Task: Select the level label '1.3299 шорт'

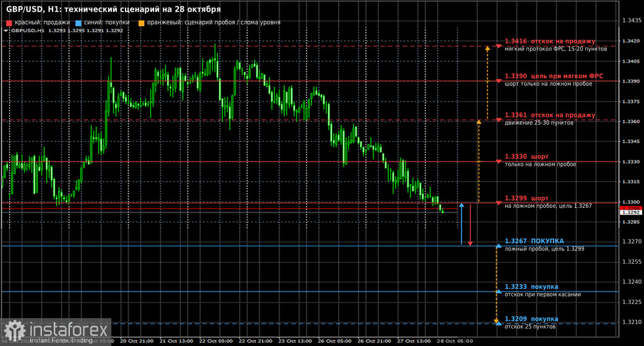Action: click(526, 198)
